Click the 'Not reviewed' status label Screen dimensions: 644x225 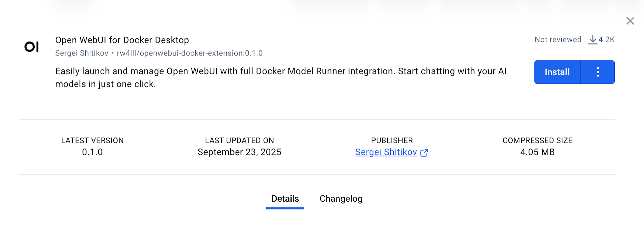point(558,40)
